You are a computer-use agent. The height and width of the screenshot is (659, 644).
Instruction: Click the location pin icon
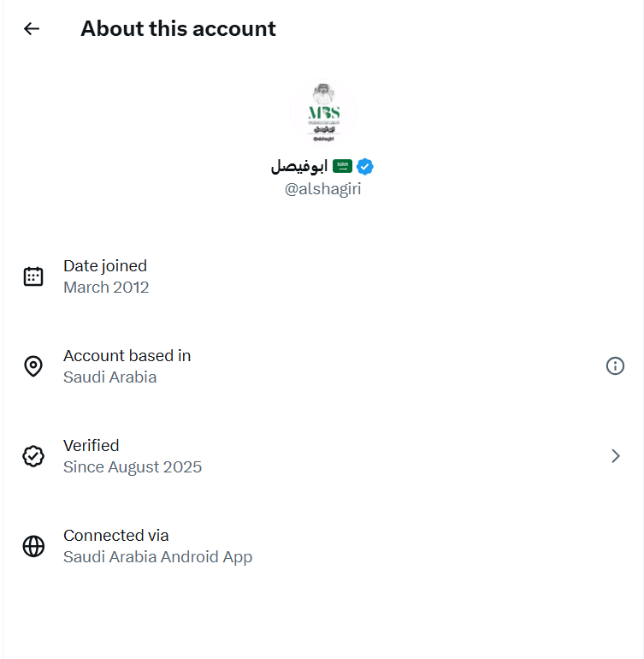point(33,366)
